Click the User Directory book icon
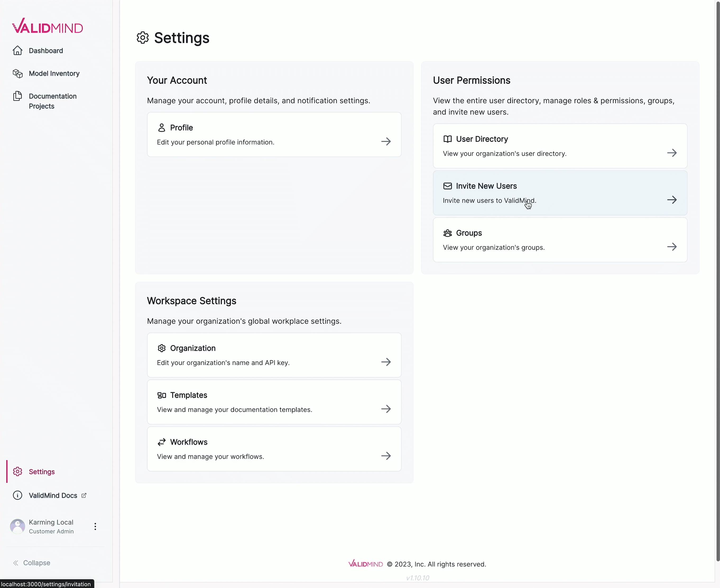Viewport: 720px width, 588px height. pos(447,139)
